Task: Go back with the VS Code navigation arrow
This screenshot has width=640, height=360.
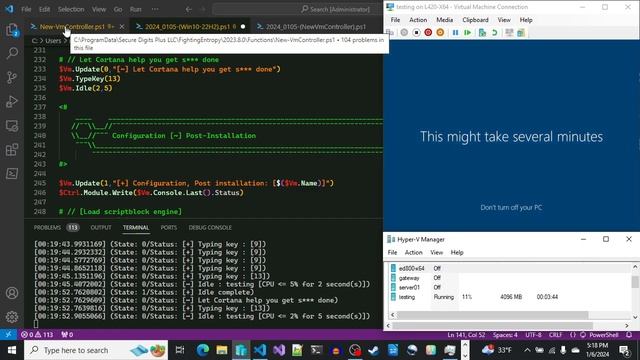Action: click(189, 9)
